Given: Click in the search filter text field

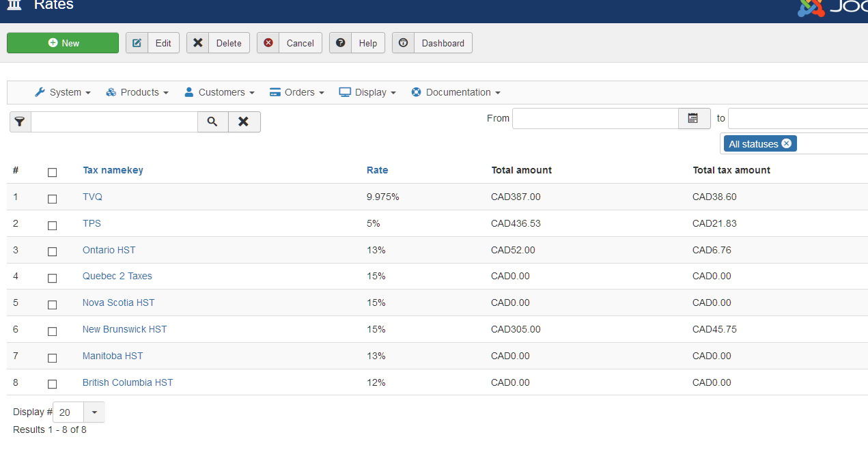Looking at the screenshot, I should click(x=114, y=122).
